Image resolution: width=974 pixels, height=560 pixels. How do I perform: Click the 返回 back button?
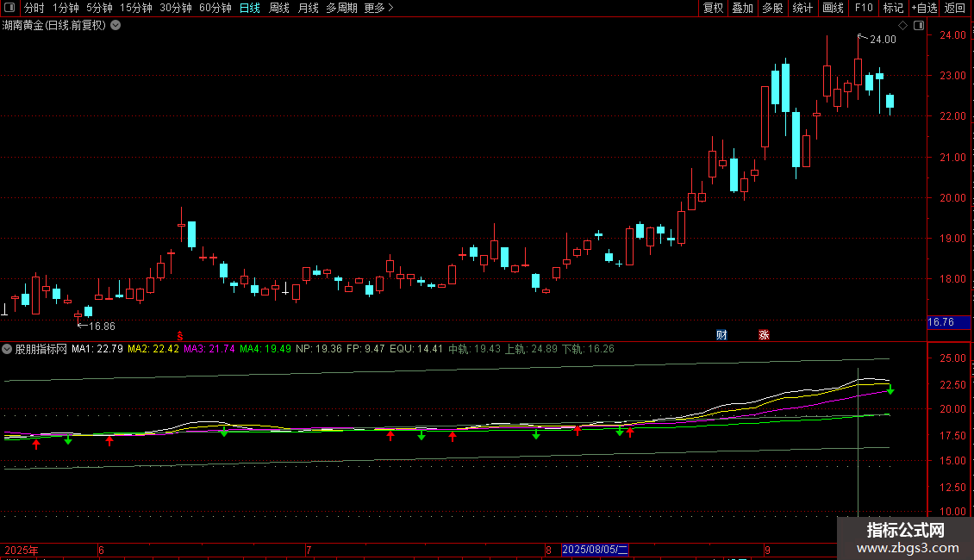[x=955, y=8]
